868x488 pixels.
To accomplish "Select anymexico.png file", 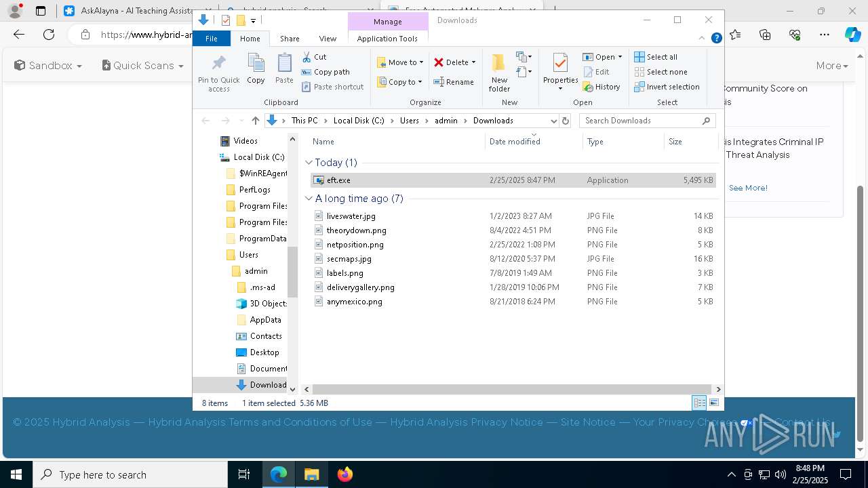I will point(513,302).
